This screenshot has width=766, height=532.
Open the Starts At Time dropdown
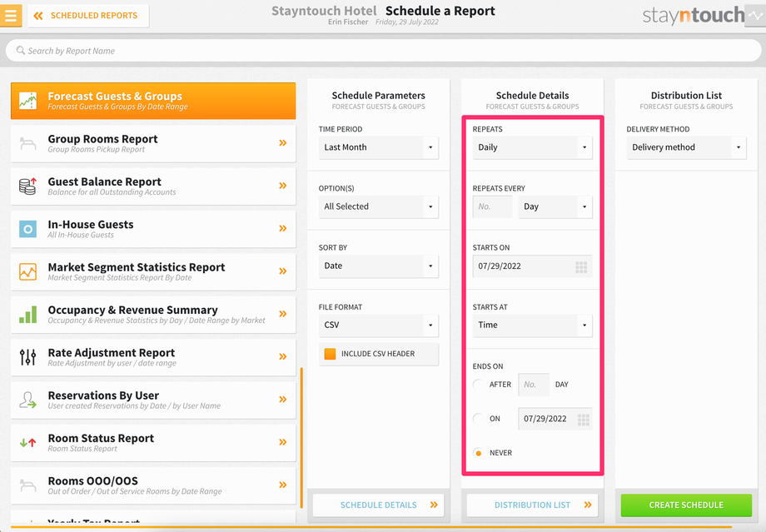(x=533, y=326)
